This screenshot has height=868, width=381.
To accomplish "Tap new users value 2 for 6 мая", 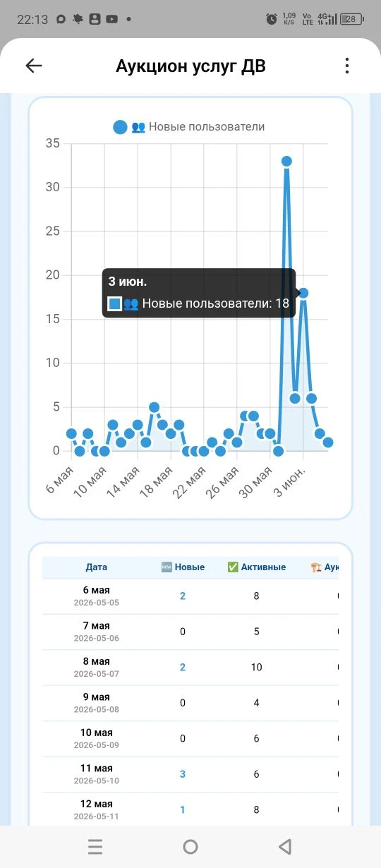I will pyautogui.click(x=183, y=596).
